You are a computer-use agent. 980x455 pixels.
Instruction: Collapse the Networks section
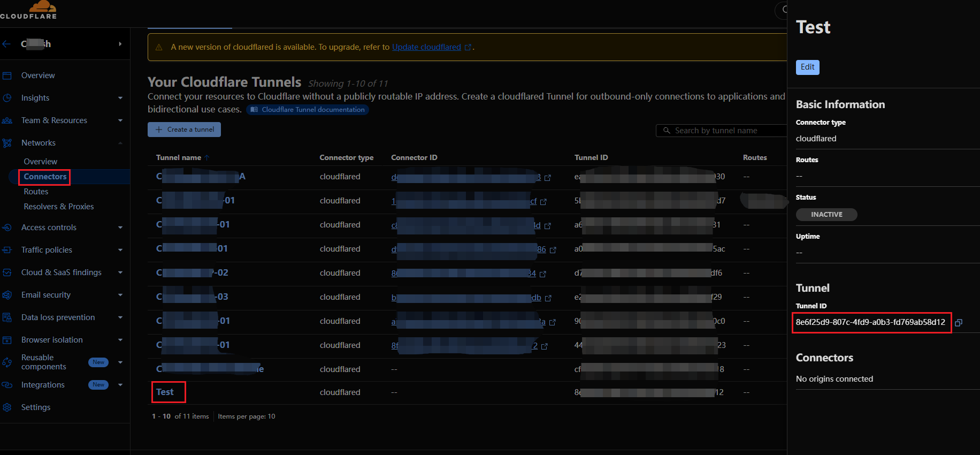coord(120,143)
